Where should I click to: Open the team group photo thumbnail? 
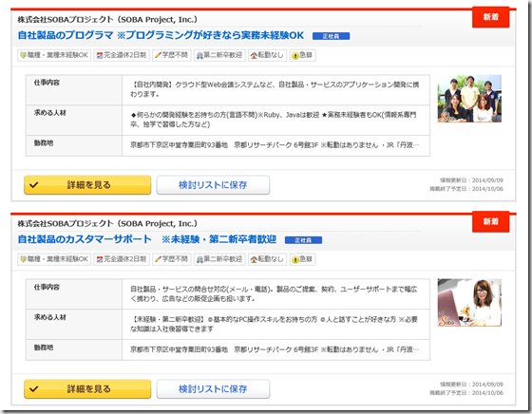click(469, 99)
